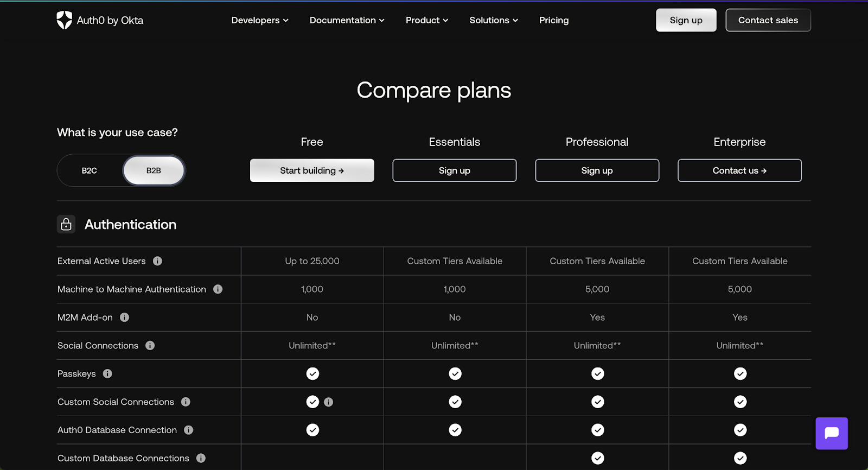Click info icon next to M2M Add-on
Image resolution: width=868 pixels, height=470 pixels.
click(x=124, y=317)
